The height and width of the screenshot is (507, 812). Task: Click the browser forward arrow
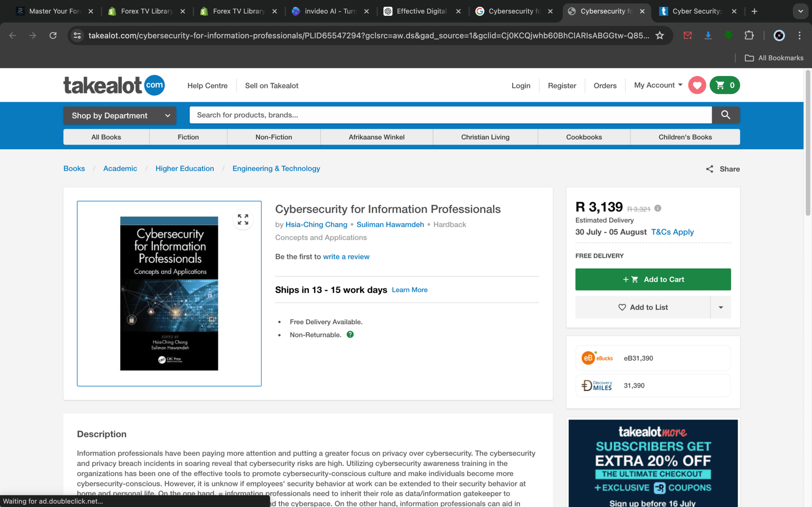33,35
